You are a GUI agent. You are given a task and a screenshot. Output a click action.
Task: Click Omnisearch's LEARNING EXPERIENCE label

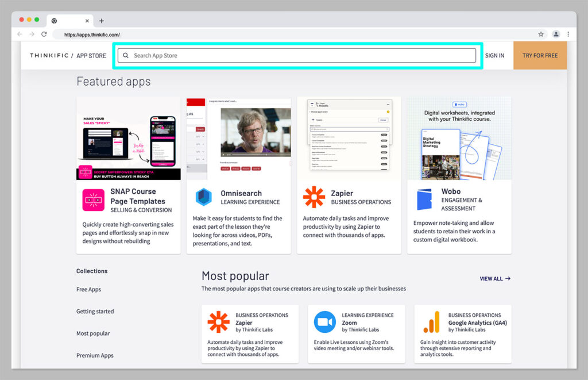coord(250,202)
